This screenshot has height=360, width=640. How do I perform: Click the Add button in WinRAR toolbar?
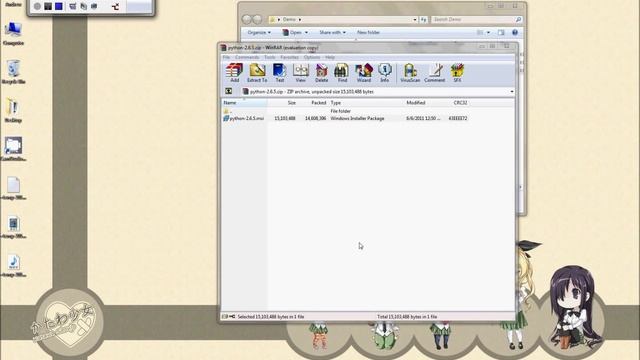234,73
